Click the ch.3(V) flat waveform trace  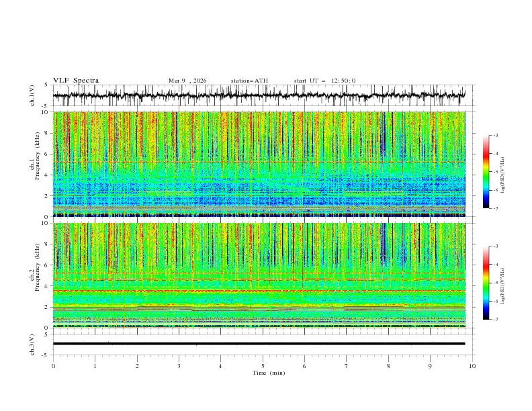(259, 344)
